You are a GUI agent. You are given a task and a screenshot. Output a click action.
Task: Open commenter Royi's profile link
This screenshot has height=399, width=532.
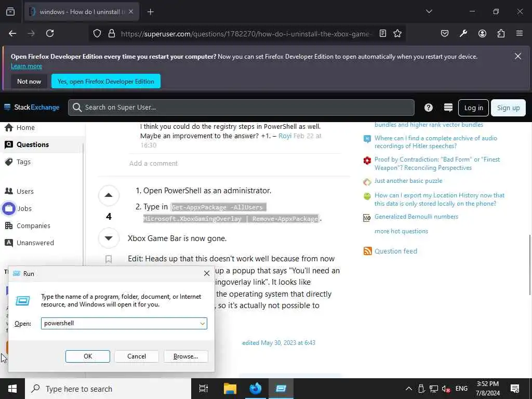285,136
